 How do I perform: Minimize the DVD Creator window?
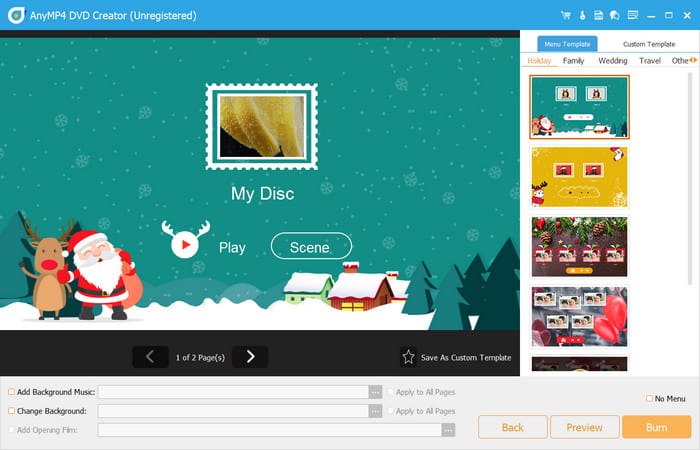coord(651,16)
